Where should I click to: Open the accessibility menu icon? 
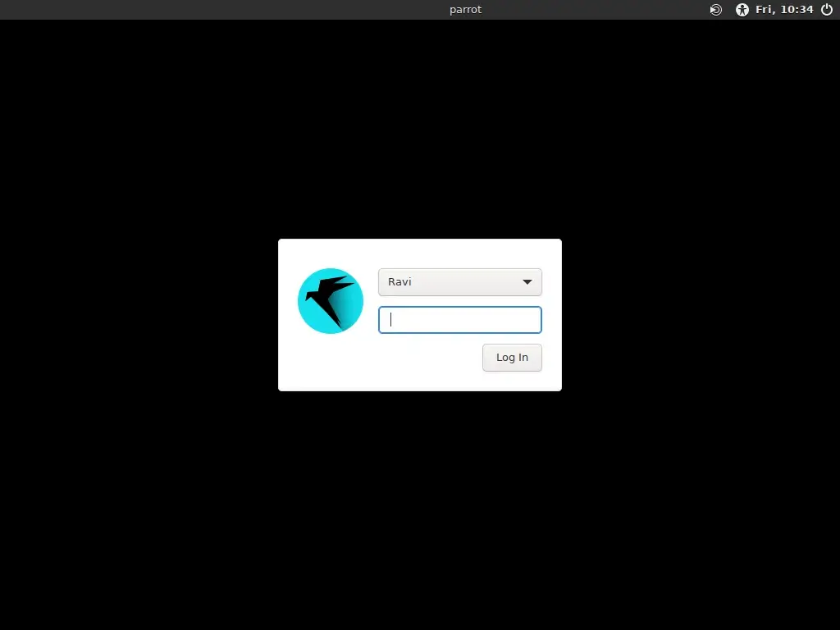(x=742, y=10)
